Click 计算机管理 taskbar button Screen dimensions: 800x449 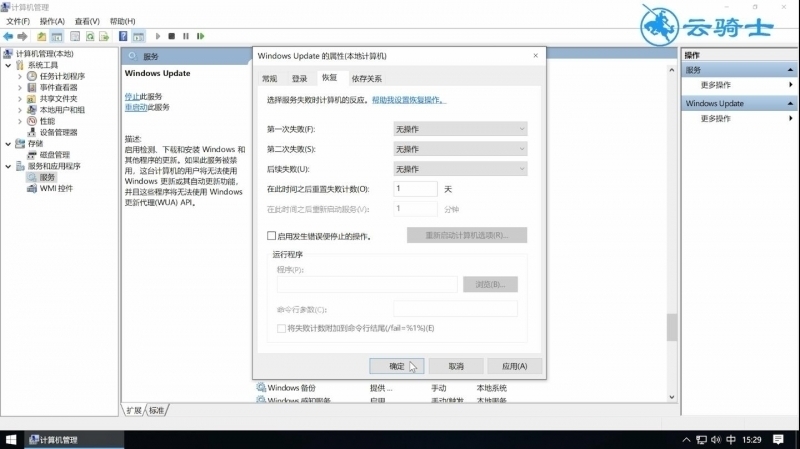click(74, 439)
